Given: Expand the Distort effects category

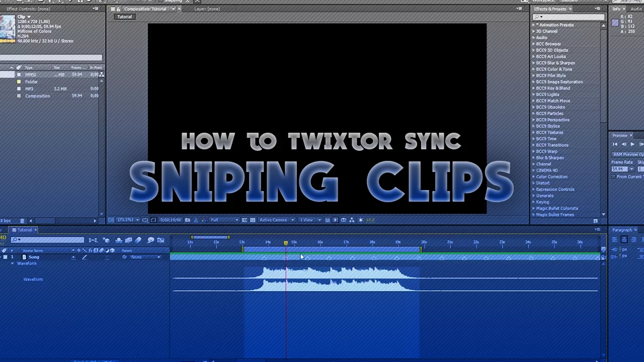Looking at the screenshot, I should 533,183.
